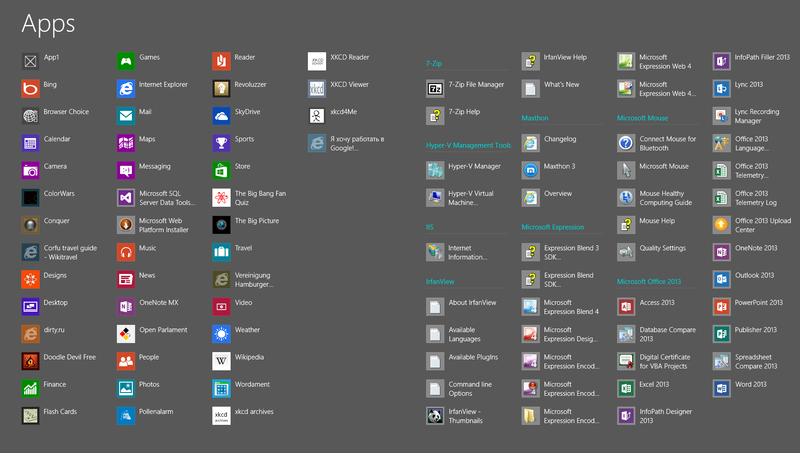Open Hyper-V Manager icon

pyautogui.click(x=435, y=170)
